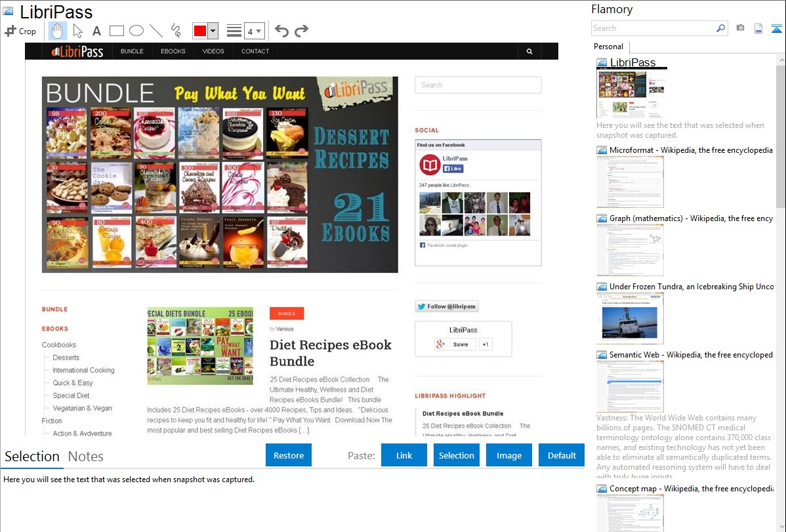
Task: Pick the ellipse drawing tool
Action: point(136,31)
